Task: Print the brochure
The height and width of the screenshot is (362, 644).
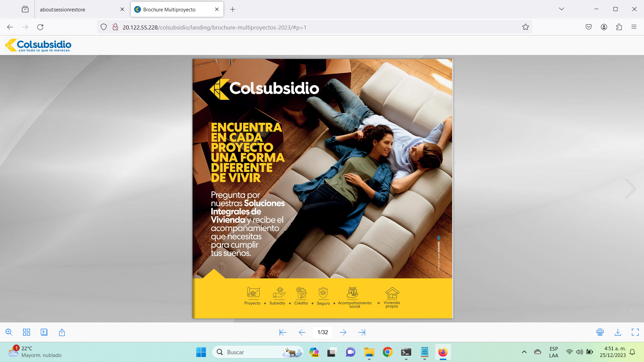Action: (600, 332)
